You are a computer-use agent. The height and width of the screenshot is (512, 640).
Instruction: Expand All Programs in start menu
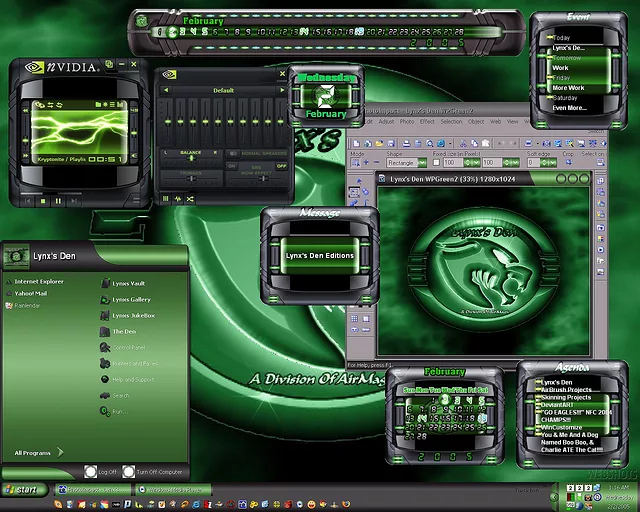39,452
